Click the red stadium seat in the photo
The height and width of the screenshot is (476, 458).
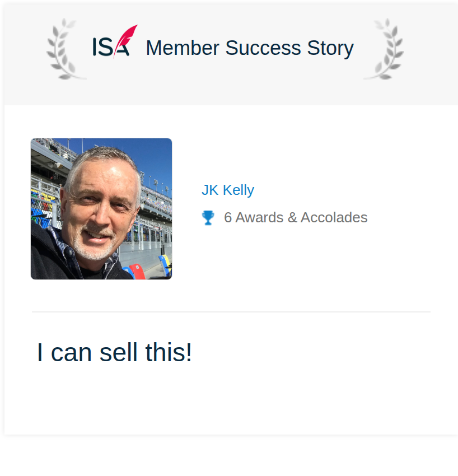coord(138,271)
